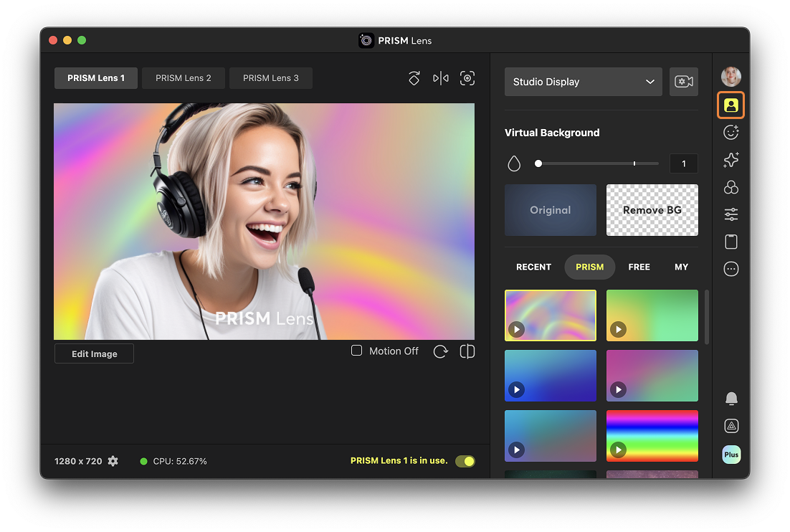Select the MY backgrounds tab
Screen dimensions: 790x532
pyautogui.click(x=681, y=267)
